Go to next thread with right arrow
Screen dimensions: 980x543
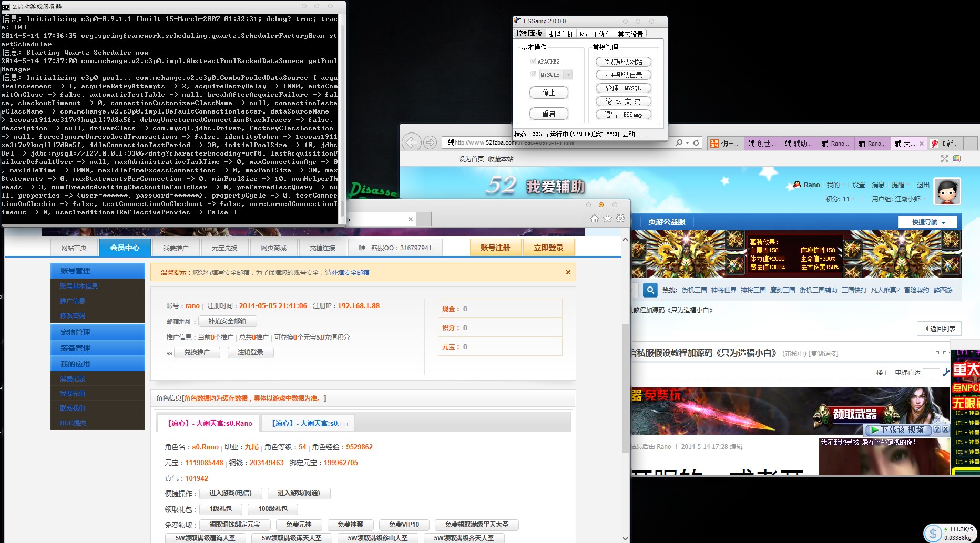tap(946, 353)
